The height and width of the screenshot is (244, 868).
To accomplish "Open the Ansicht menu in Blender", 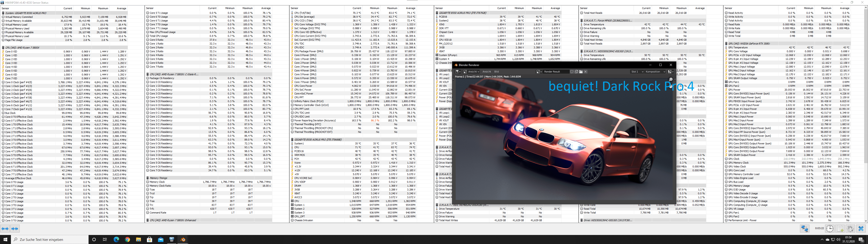I will point(487,71).
